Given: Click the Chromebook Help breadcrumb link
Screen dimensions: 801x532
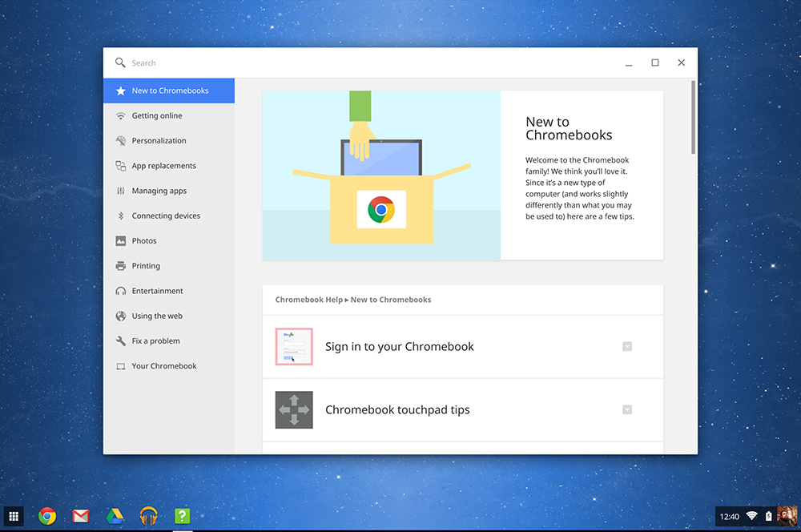Looking at the screenshot, I should 308,300.
